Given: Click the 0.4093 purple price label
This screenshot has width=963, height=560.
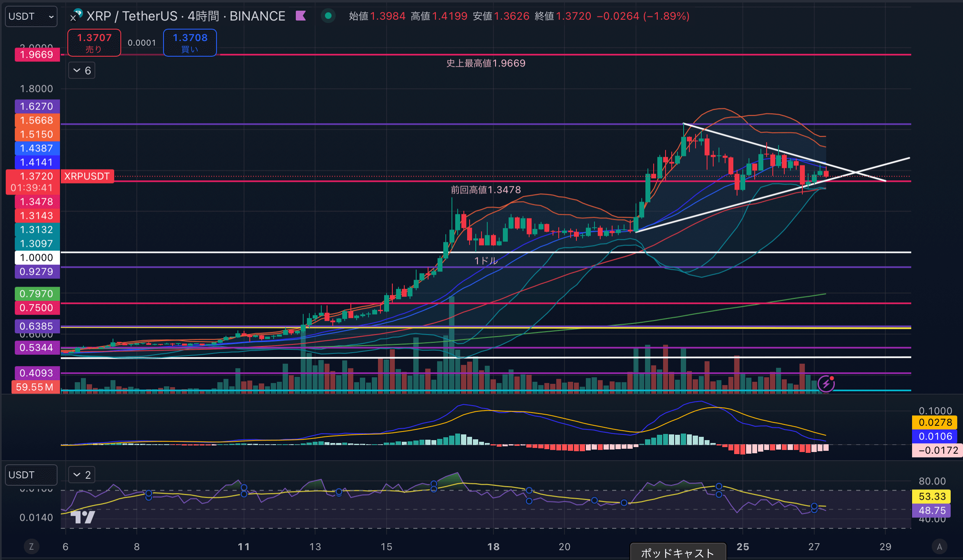Looking at the screenshot, I should tap(37, 373).
